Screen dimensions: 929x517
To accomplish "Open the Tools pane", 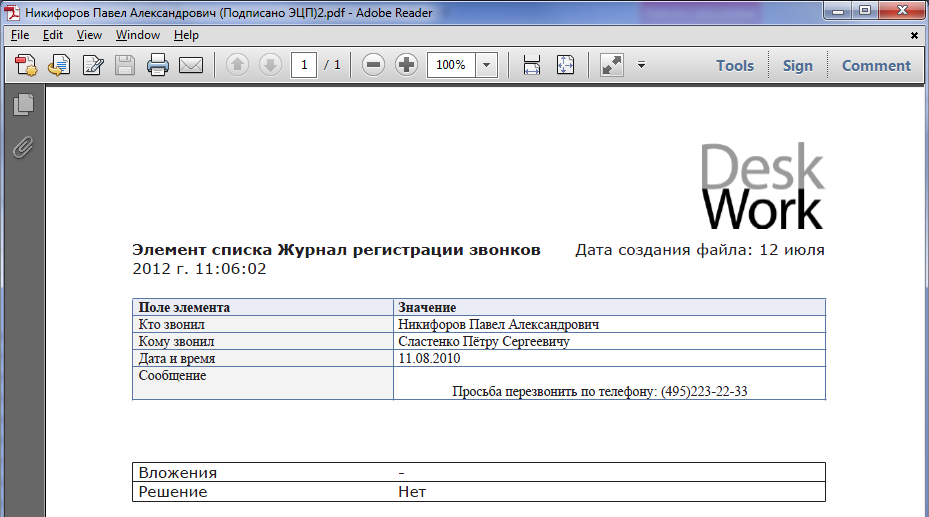I will point(735,65).
